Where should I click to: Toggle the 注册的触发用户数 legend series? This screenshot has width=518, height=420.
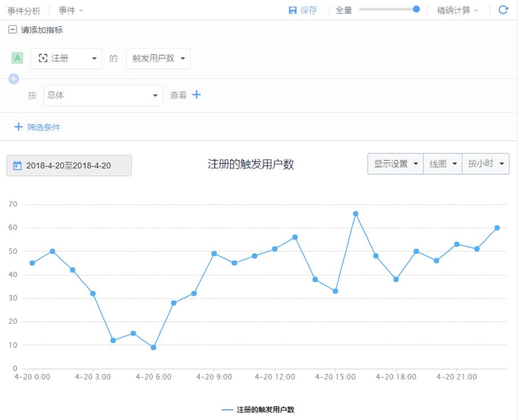pyautogui.click(x=259, y=409)
